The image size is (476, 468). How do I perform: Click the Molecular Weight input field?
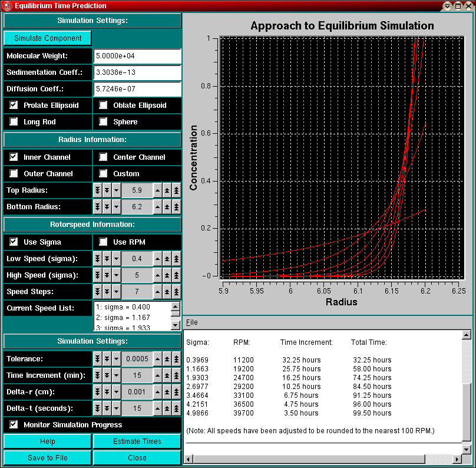tap(137, 56)
